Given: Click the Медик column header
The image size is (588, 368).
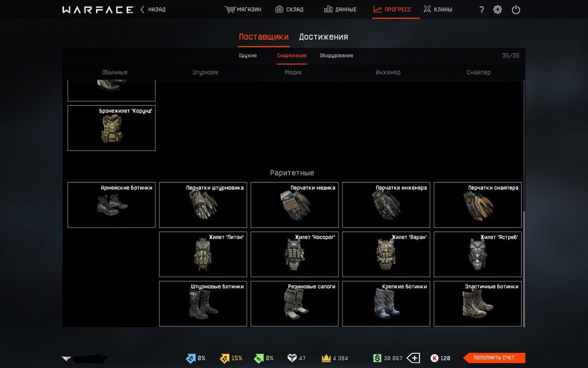Looking at the screenshot, I should (x=293, y=72).
